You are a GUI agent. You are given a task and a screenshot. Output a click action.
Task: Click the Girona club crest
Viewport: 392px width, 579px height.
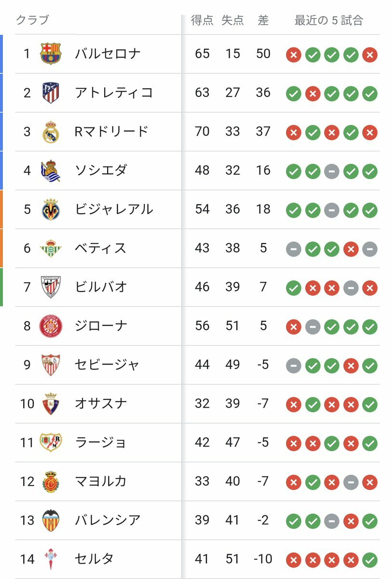pos(51,326)
